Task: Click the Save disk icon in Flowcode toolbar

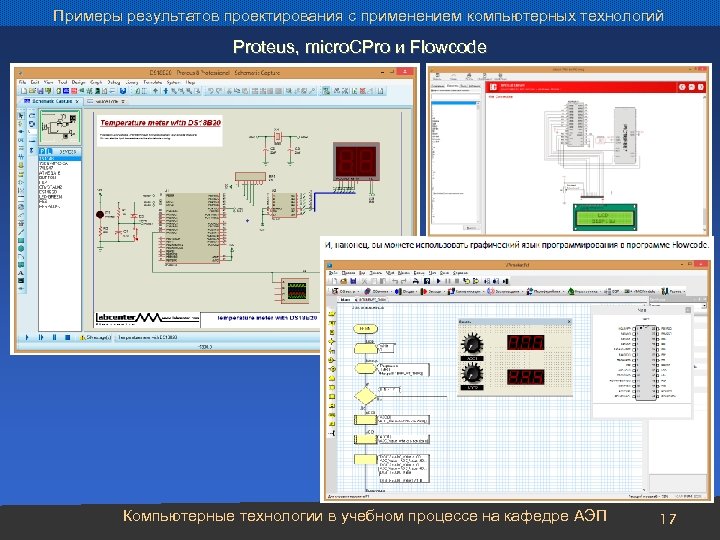Action: coord(353,281)
